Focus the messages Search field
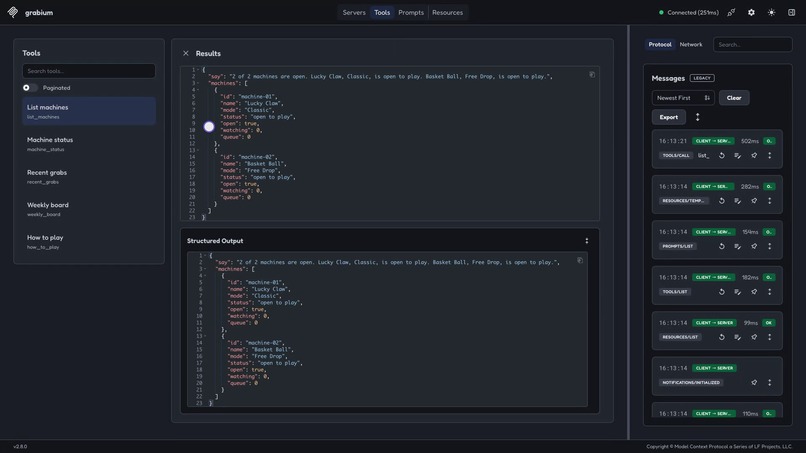The image size is (806, 453). 753,44
